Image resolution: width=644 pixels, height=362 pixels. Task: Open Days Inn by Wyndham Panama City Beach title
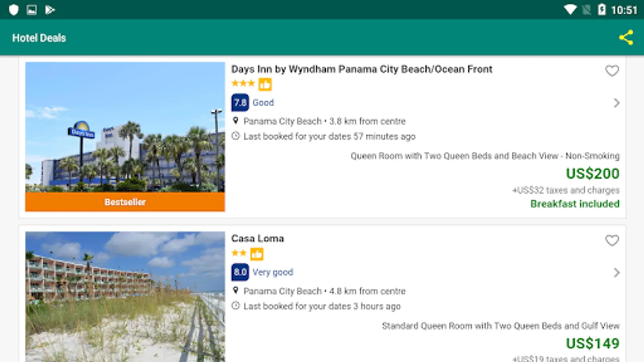(x=361, y=69)
